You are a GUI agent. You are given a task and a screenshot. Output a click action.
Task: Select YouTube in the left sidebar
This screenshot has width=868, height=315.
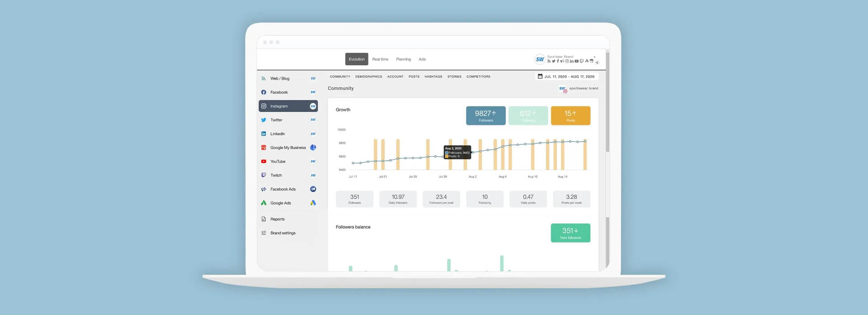click(278, 162)
